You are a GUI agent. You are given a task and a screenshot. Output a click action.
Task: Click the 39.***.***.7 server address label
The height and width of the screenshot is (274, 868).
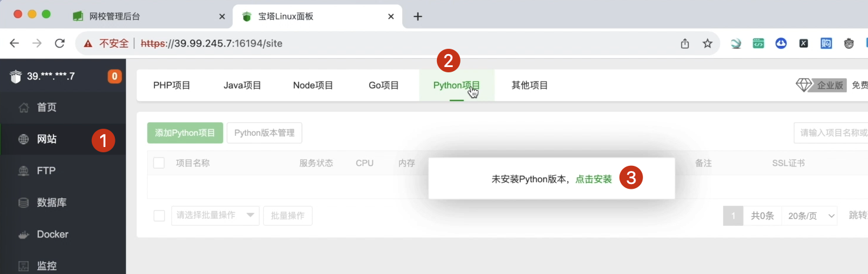click(x=51, y=76)
